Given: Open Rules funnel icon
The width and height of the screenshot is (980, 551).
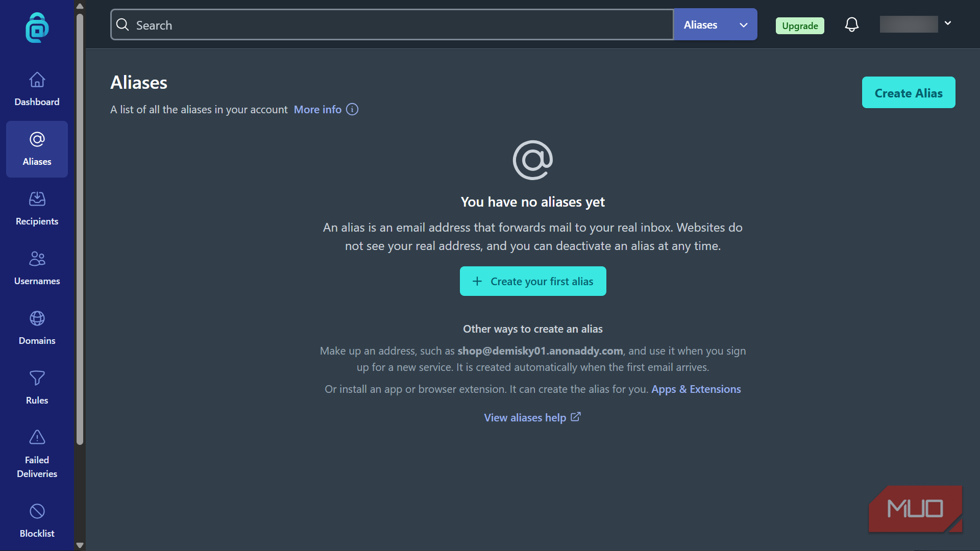Looking at the screenshot, I should point(37,378).
